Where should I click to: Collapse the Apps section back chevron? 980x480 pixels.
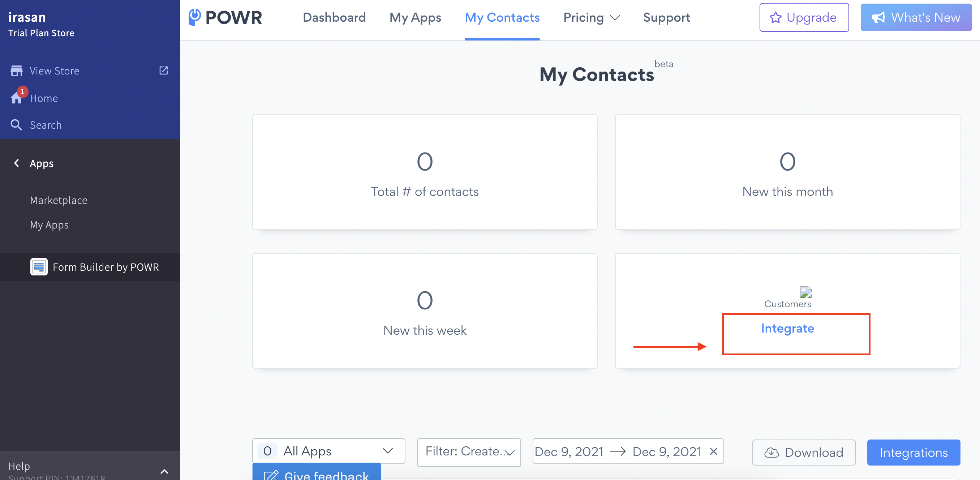coord(16,163)
